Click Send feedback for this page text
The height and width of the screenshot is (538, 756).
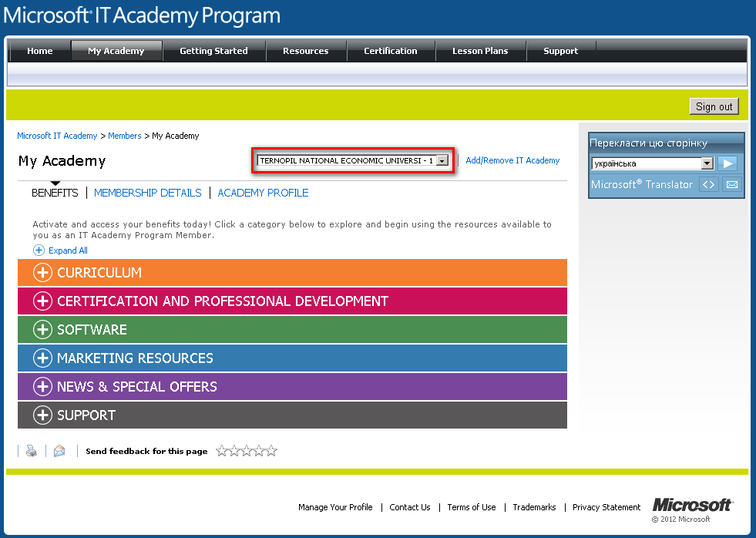pos(146,451)
